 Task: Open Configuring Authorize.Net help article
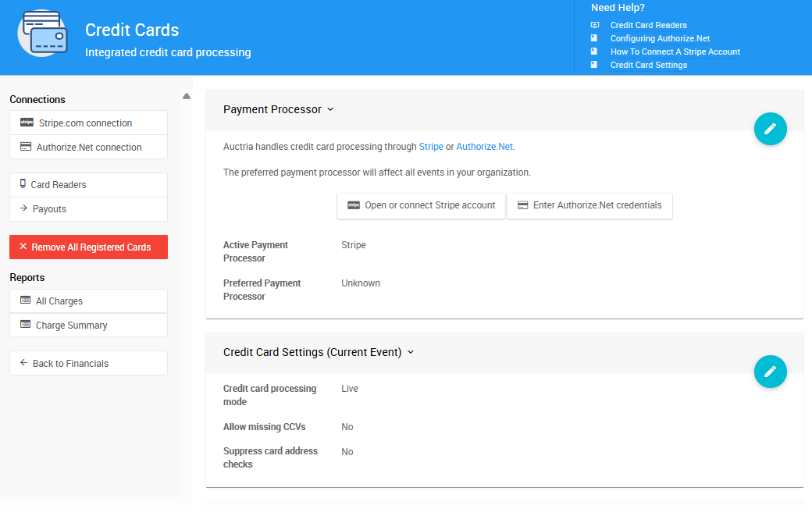tap(660, 38)
